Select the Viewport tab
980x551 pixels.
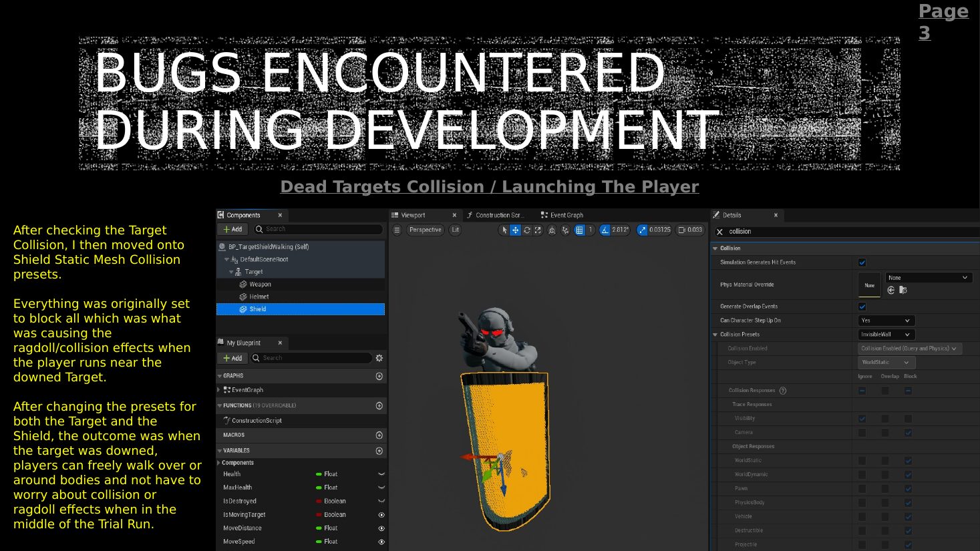[x=424, y=215]
